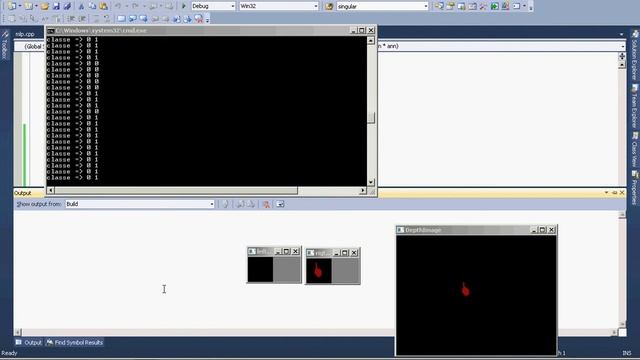This screenshot has height=360, width=640.
Task: Click Go to Previous Message icon in Output
Action: pyautogui.click(x=240, y=204)
